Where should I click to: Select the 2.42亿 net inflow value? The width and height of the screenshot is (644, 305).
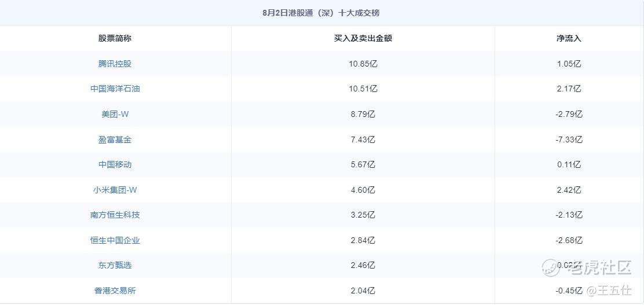(x=569, y=190)
